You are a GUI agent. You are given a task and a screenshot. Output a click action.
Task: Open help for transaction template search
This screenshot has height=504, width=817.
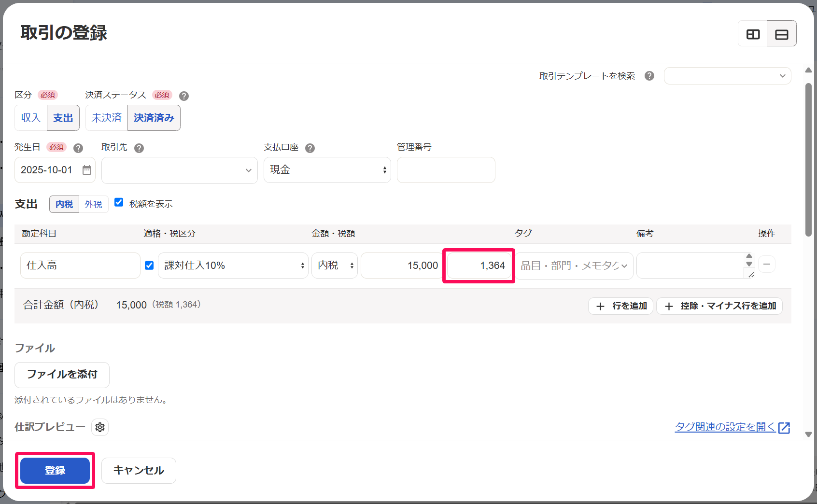pyautogui.click(x=649, y=76)
